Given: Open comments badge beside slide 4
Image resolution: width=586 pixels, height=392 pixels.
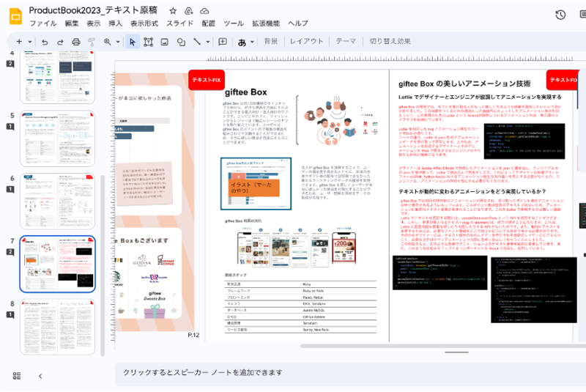Looking at the screenshot, I should pyautogui.click(x=10, y=64).
